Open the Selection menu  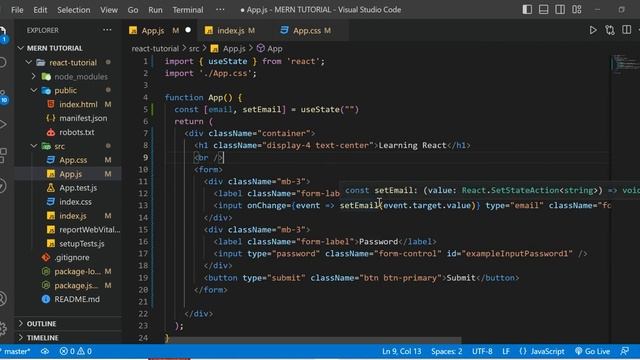pyautogui.click(x=73, y=10)
